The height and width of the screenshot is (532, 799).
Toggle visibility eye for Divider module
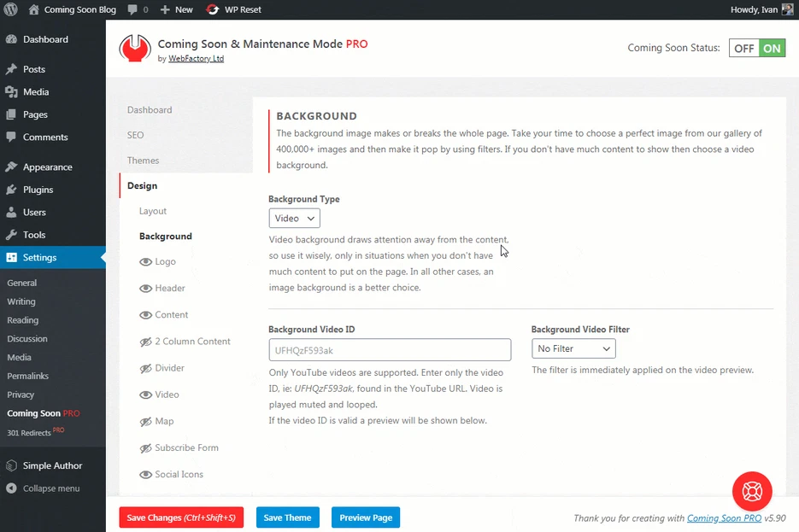(145, 368)
